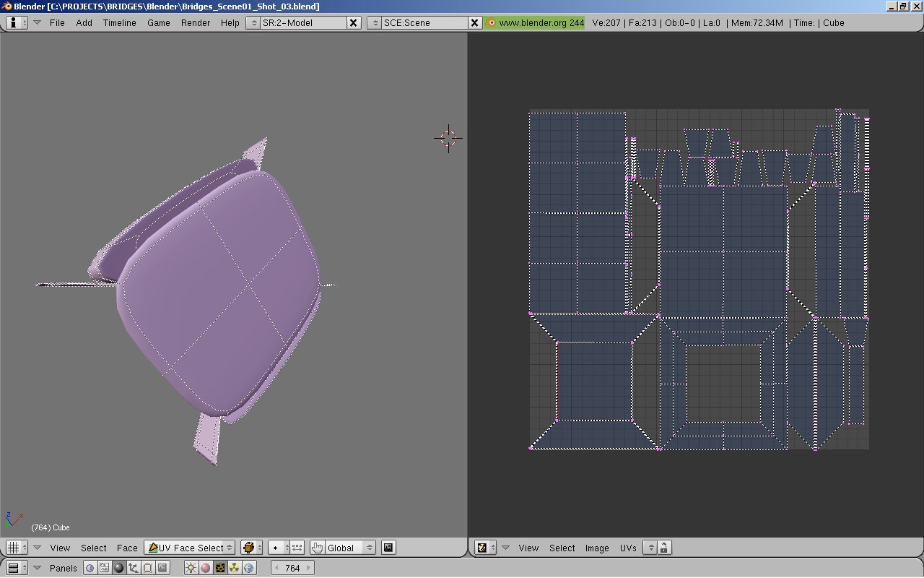Screen dimensions: 924x578
Task: Open the Image menu
Action: pyautogui.click(x=597, y=548)
